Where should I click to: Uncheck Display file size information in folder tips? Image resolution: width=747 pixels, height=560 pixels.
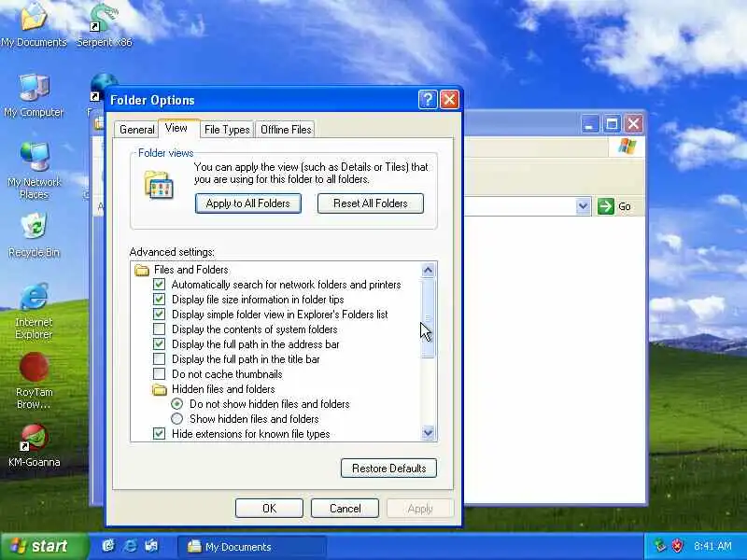pyautogui.click(x=159, y=300)
